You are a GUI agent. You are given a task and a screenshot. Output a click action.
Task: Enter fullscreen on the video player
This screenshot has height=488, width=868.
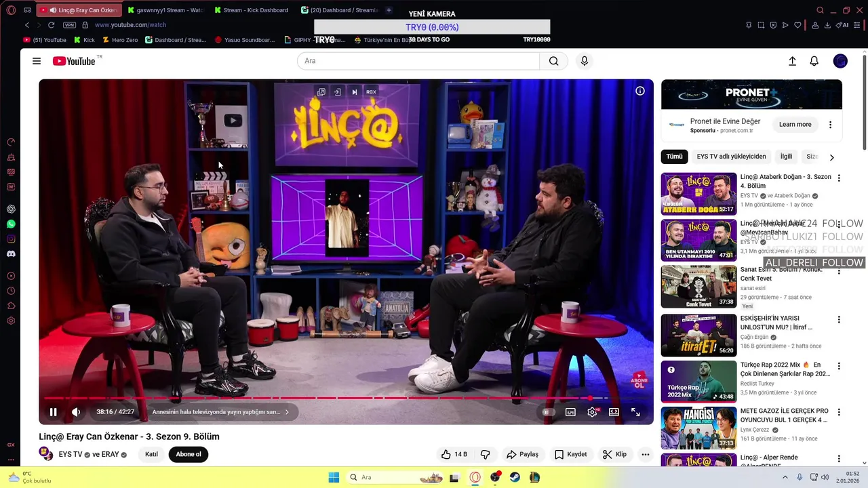[x=635, y=412]
